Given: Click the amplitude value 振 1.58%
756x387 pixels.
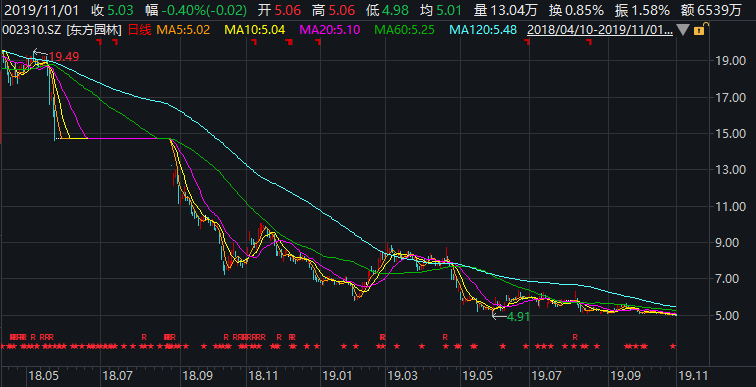Looking at the screenshot, I should 642,10.
